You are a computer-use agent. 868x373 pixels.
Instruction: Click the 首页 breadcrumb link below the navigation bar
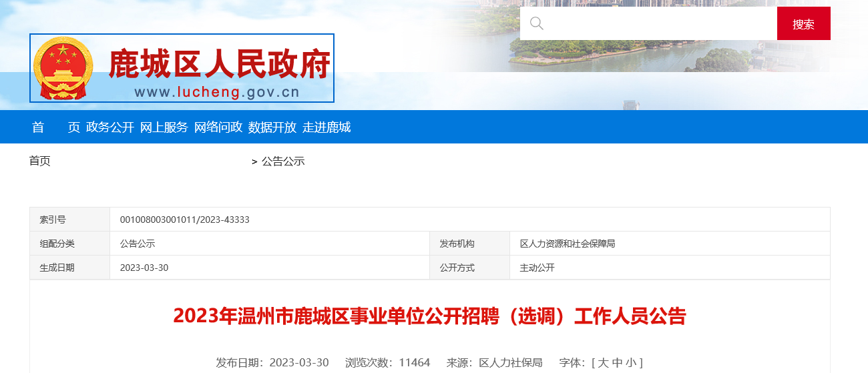point(39,161)
